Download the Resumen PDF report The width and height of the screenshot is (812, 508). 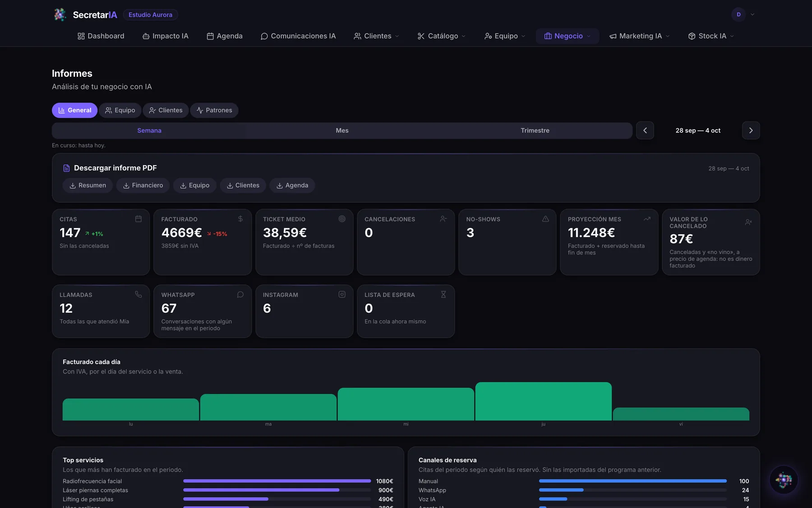pos(88,186)
